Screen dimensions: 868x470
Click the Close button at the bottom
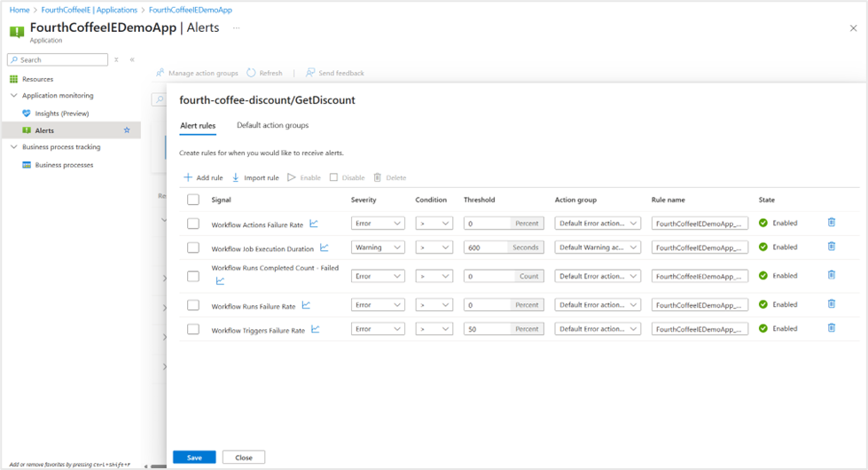(244, 458)
